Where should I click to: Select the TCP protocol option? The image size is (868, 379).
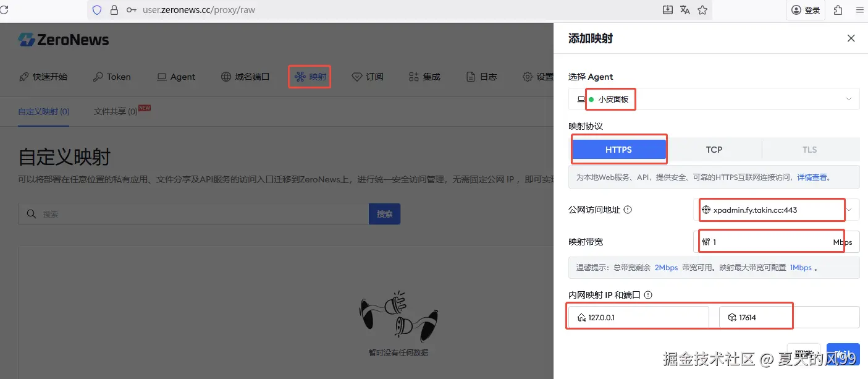coord(714,150)
